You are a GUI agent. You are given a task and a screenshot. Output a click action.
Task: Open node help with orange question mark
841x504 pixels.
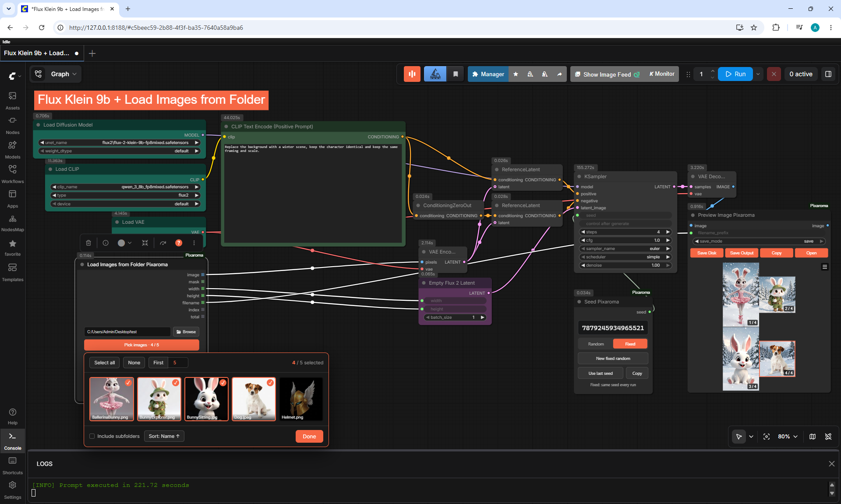click(179, 243)
